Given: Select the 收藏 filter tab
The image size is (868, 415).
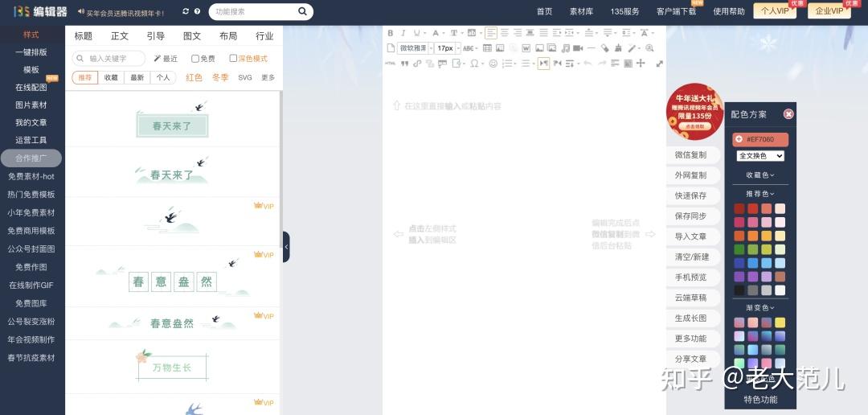Looking at the screenshot, I should tap(111, 77).
